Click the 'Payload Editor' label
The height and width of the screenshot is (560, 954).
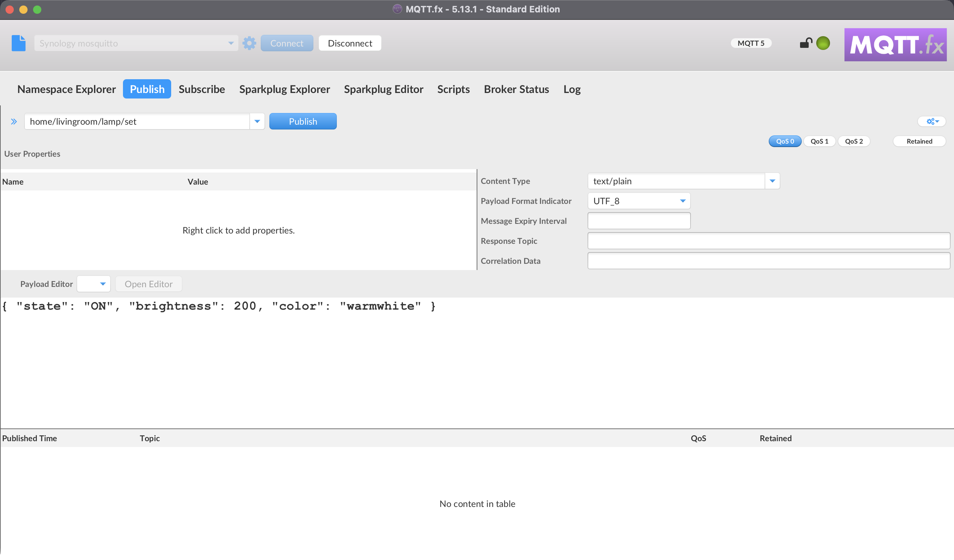pos(46,284)
